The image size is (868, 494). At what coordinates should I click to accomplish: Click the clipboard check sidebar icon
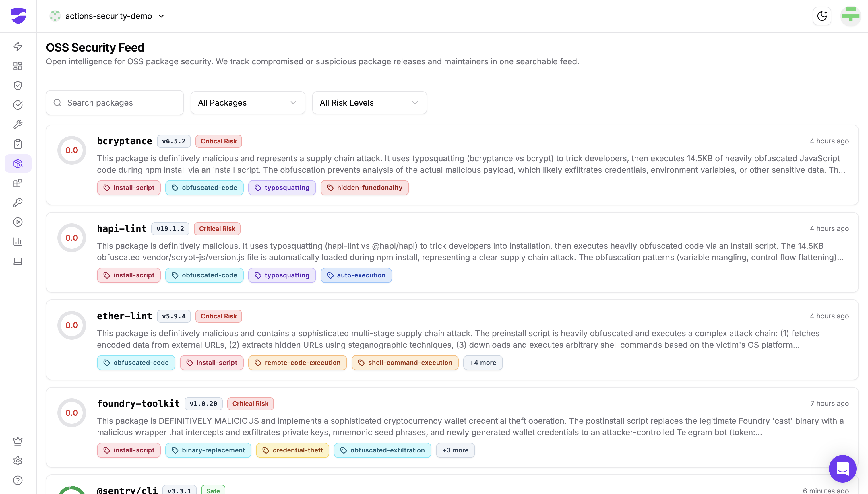click(18, 144)
